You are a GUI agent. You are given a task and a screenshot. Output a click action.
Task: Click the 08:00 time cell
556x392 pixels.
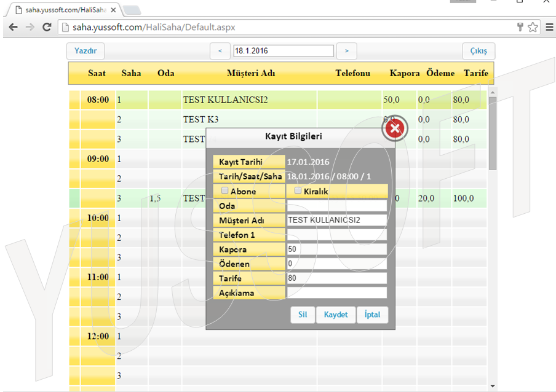point(98,100)
